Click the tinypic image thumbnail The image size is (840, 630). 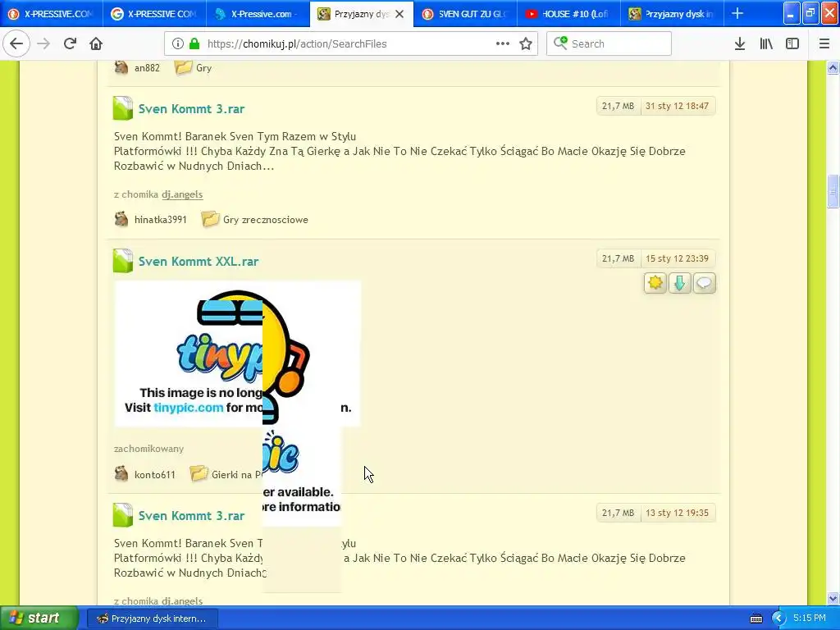pyautogui.click(x=237, y=354)
